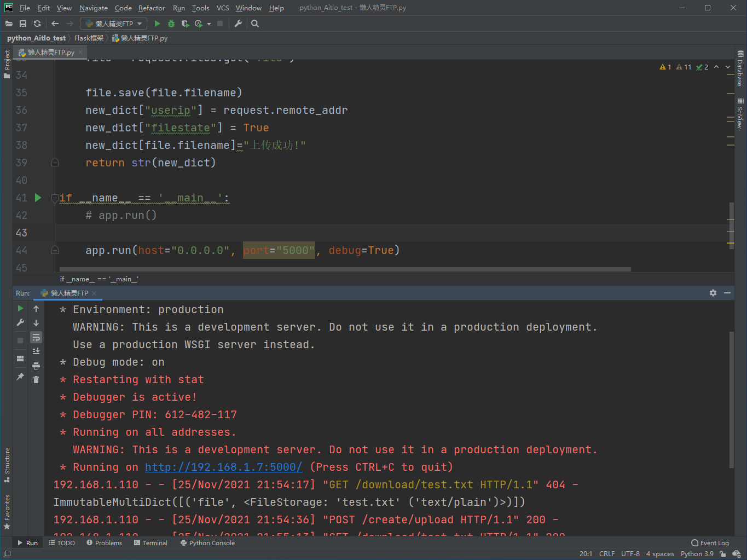Start the debugger with the bug icon
747x560 pixels.
point(171,24)
